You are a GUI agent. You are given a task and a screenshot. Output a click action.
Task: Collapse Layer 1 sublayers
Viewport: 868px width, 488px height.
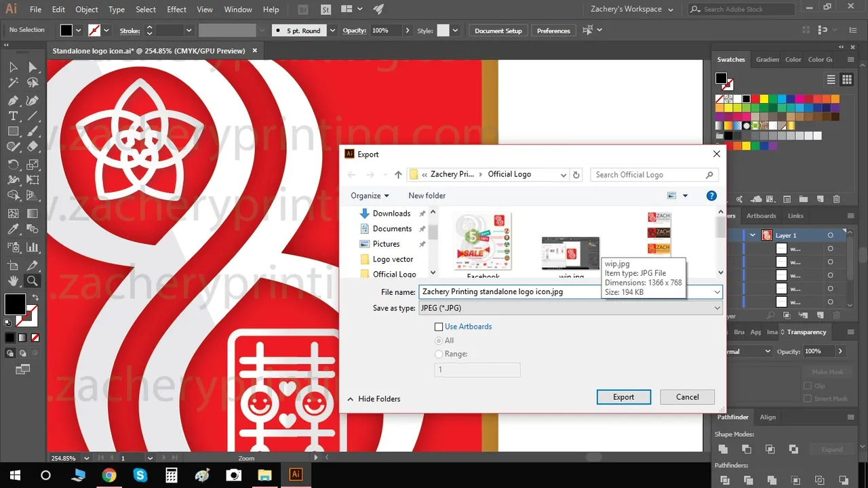pos(752,235)
